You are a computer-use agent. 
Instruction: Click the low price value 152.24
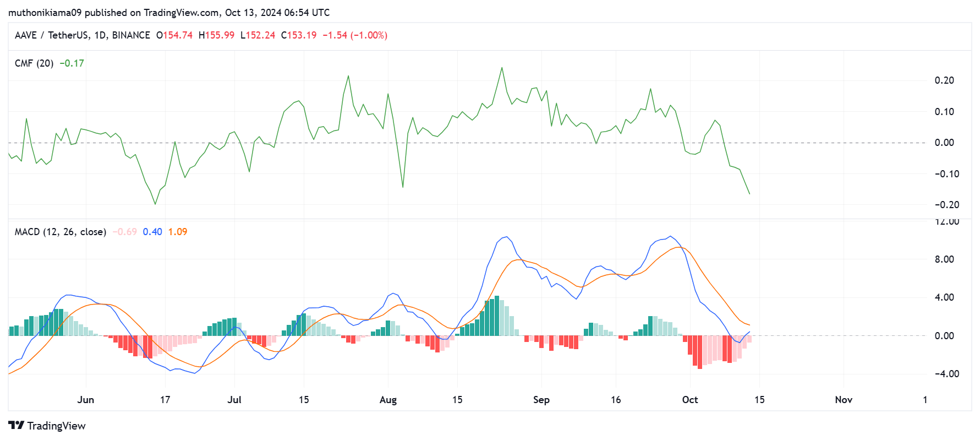(x=260, y=35)
